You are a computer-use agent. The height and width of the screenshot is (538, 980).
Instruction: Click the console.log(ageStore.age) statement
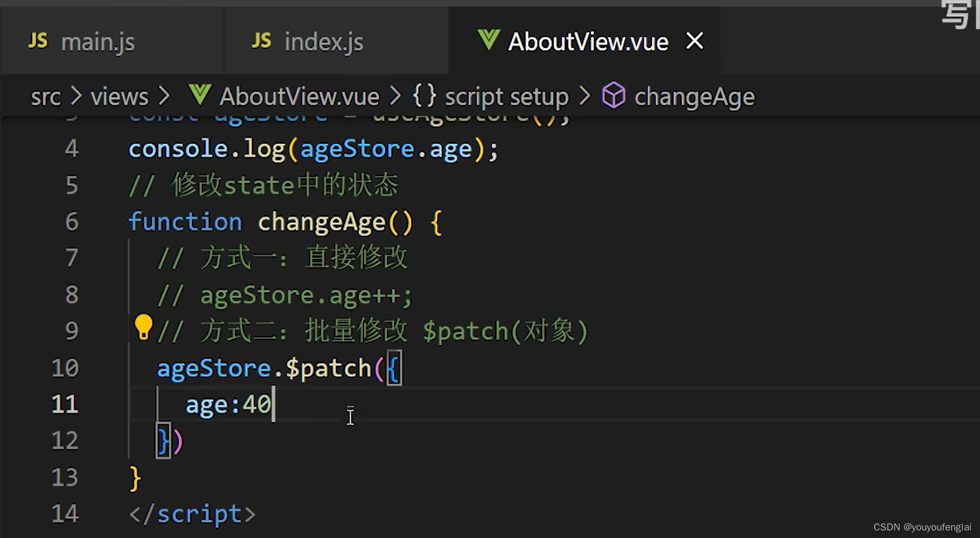pyautogui.click(x=314, y=149)
